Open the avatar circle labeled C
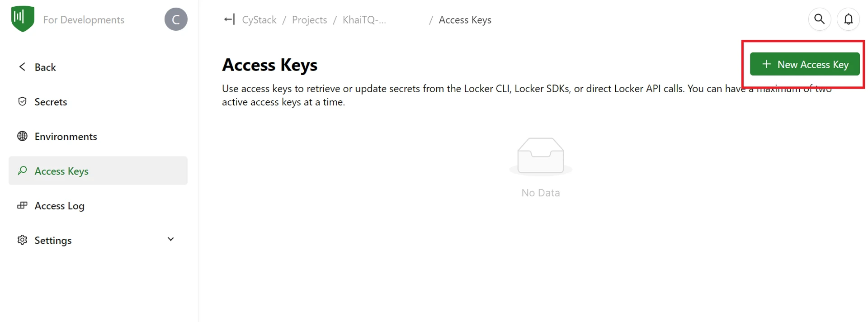 coord(175,19)
